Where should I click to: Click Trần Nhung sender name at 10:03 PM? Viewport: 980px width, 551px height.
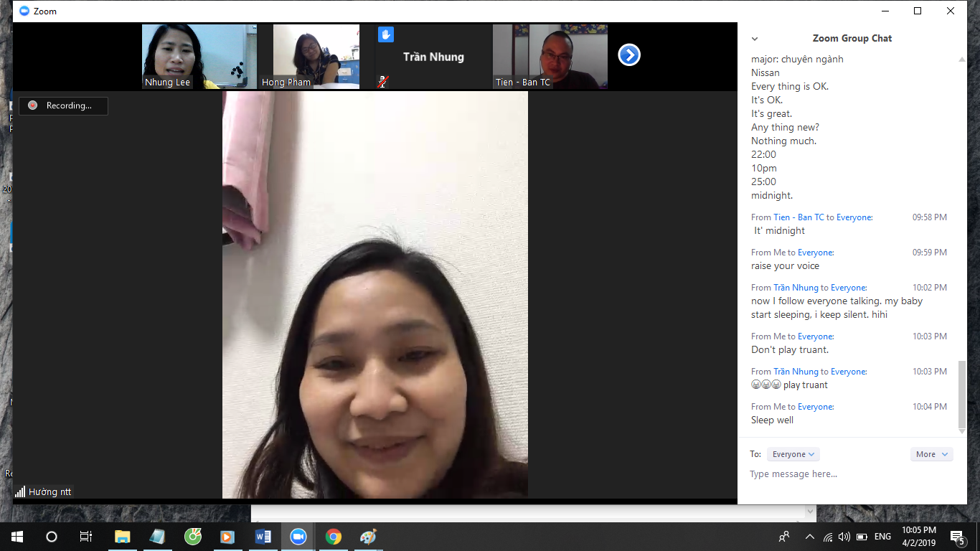tap(796, 372)
